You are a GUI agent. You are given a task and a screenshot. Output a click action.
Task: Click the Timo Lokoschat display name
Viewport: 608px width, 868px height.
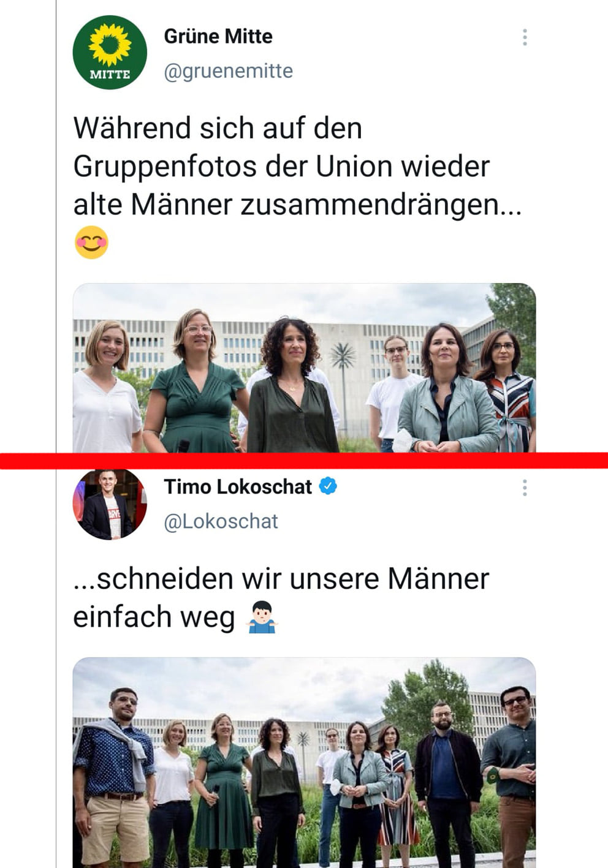coord(237,487)
